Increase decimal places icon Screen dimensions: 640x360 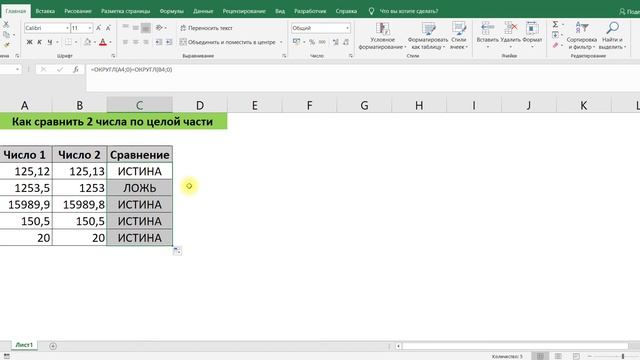[x=336, y=42]
